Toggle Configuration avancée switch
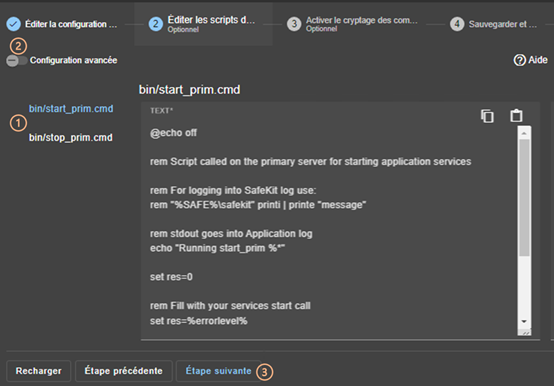 click(x=17, y=61)
